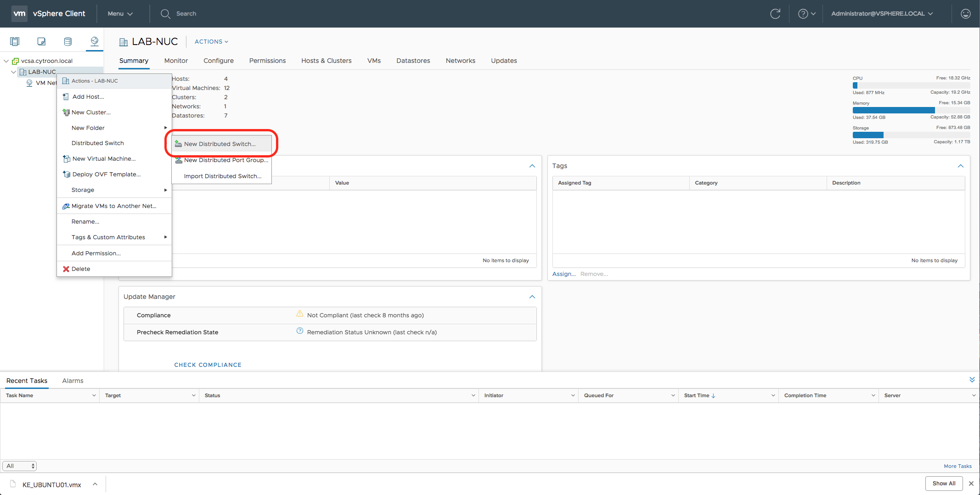The width and height of the screenshot is (980, 495).
Task: Click the remediation status unknown icon
Action: (x=299, y=331)
